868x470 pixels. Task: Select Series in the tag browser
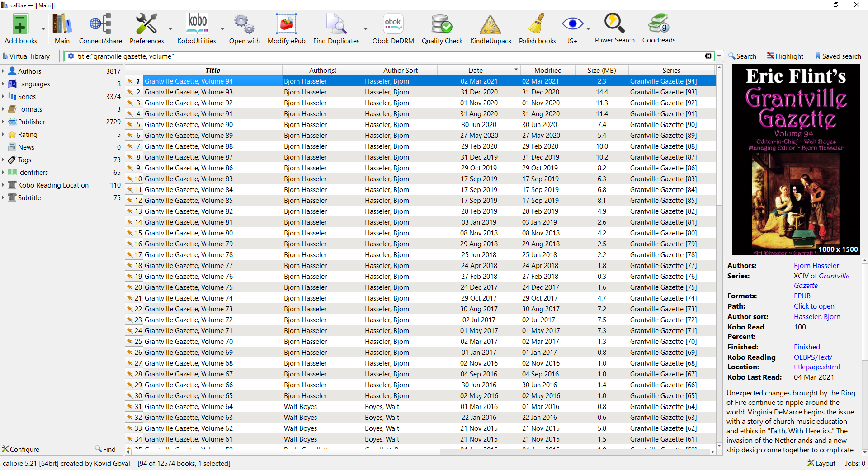27,96
